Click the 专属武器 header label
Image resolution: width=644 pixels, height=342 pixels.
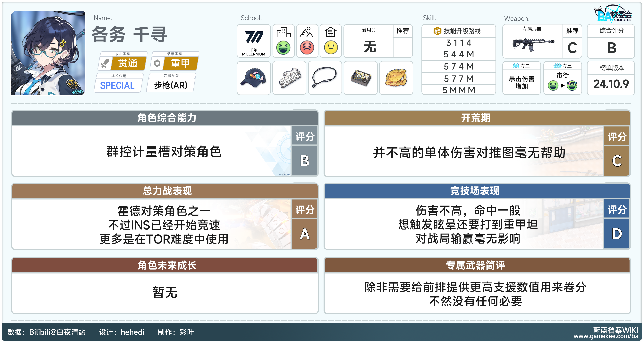[532, 29]
